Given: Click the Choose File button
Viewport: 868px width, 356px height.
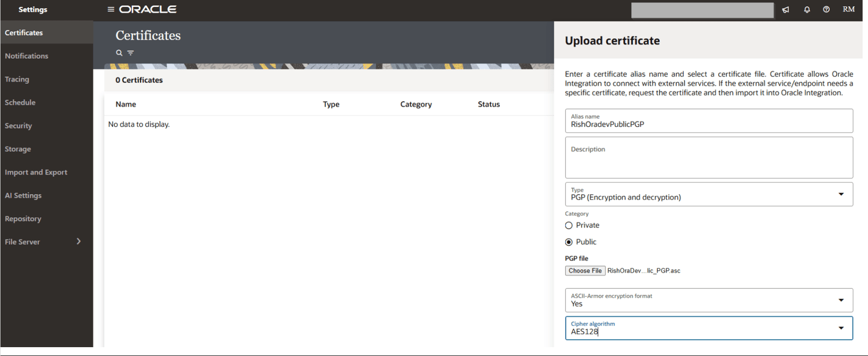Looking at the screenshot, I should [x=585, y=271].
